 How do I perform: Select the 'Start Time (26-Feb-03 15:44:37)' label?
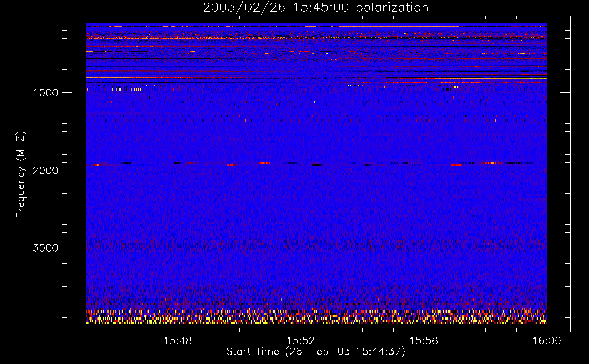(316, 352)
